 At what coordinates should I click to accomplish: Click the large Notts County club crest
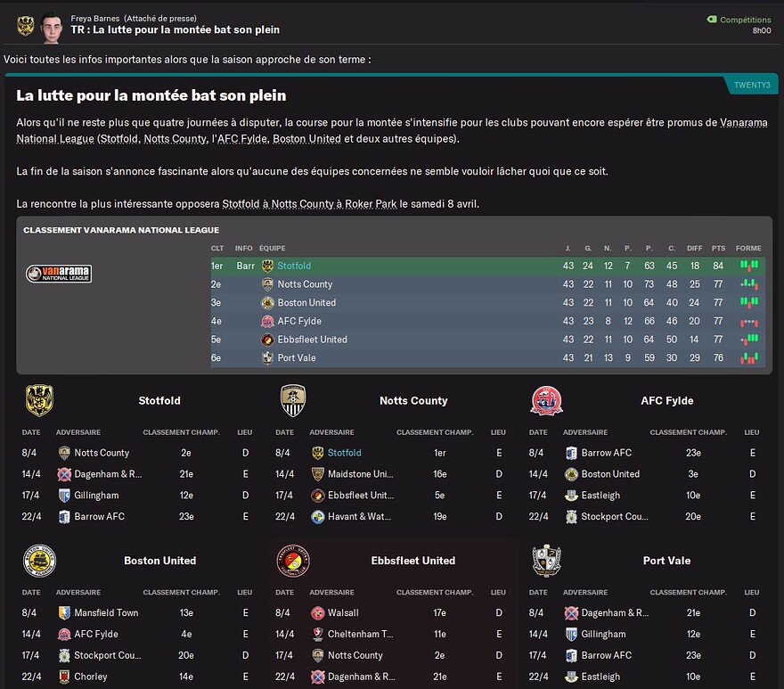(293, 400)
